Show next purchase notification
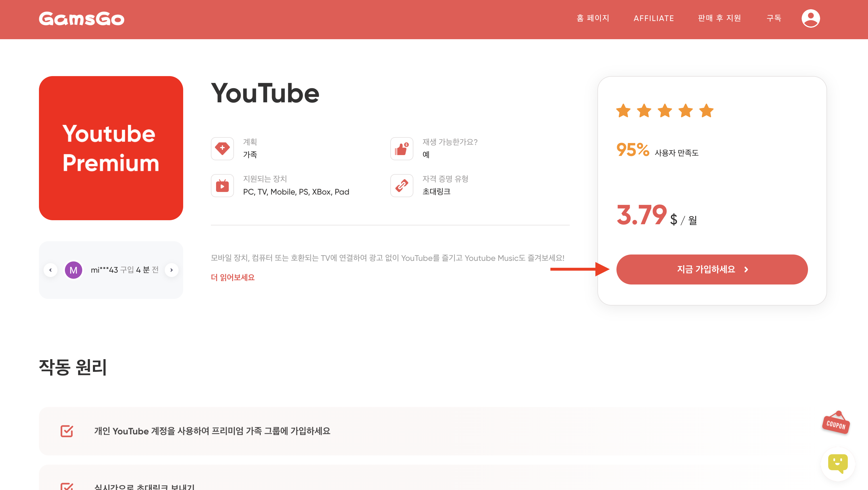Screen dimensions: 868x490 [172, 270]
